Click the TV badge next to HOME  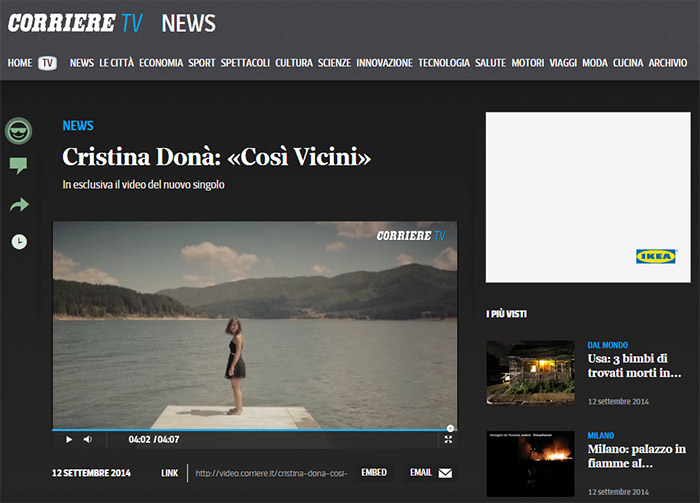47,63
